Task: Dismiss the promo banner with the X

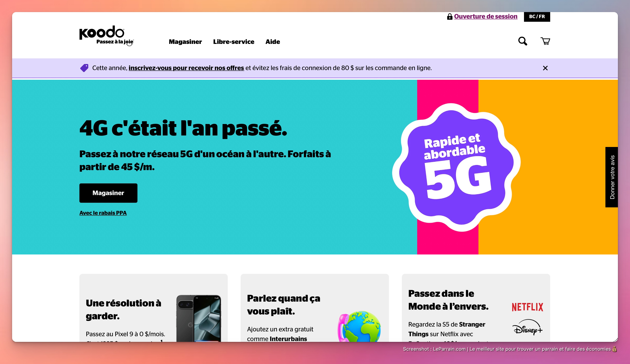Action: pyautogui.click(x=545, y=68)
